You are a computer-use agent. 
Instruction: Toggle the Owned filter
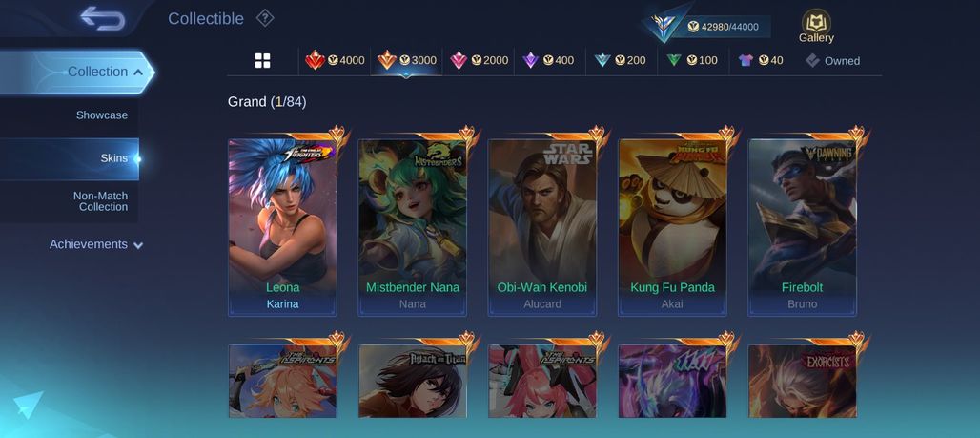pos(832,61)
